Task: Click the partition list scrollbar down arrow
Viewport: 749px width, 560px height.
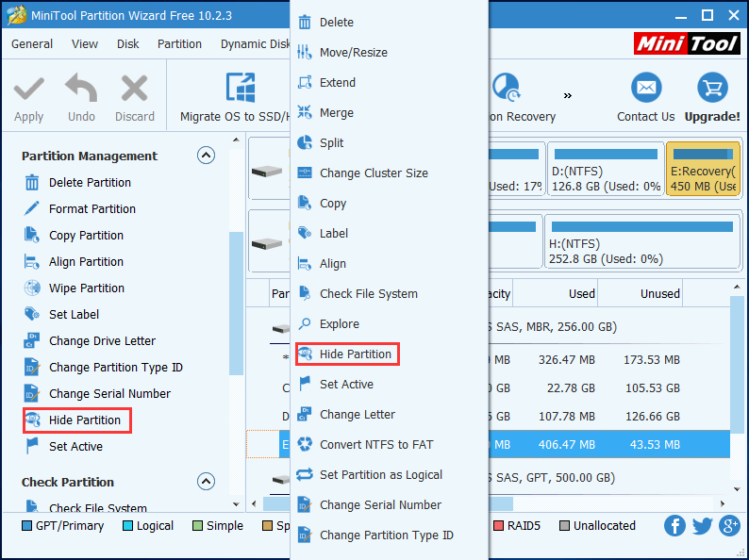Action: point(737,489)
